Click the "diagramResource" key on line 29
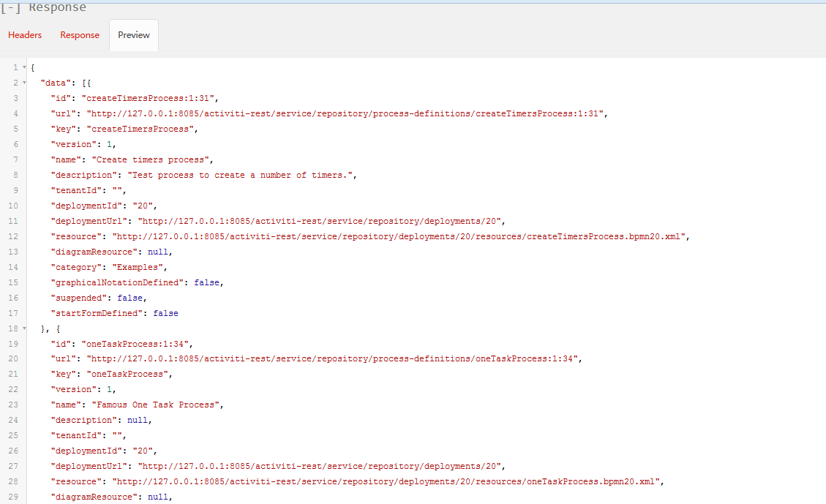 point(94,497)
